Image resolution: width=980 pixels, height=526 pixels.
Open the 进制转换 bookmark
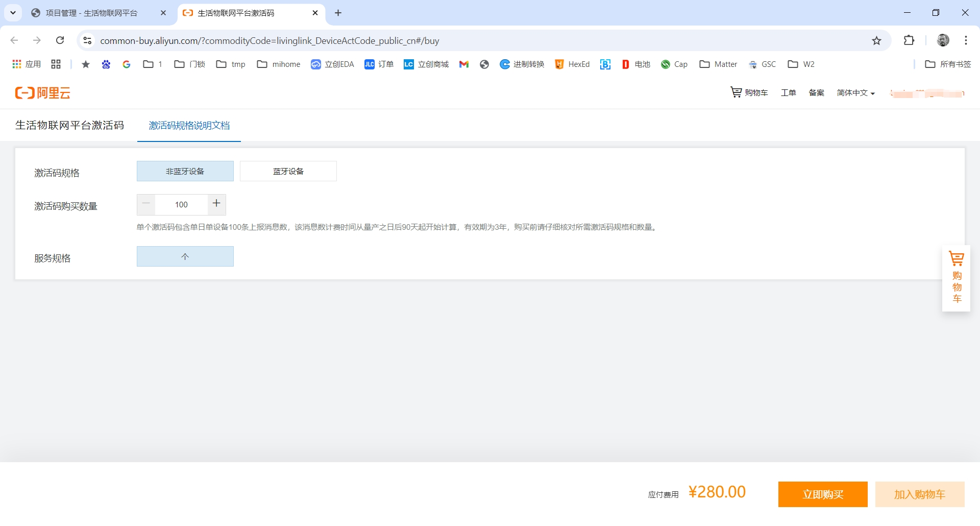tap(522, 64)
